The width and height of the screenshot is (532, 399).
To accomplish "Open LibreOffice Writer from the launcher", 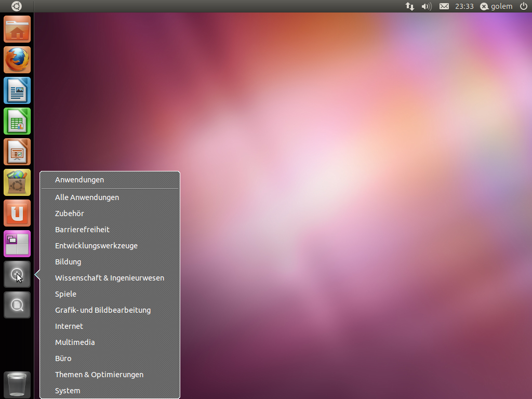I will 17,90.
